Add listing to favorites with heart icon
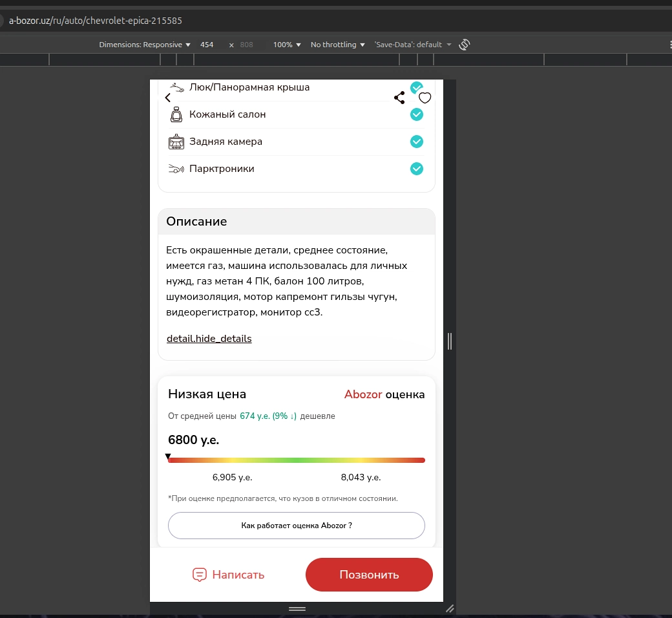672x618 pixels. pos(425,98)
